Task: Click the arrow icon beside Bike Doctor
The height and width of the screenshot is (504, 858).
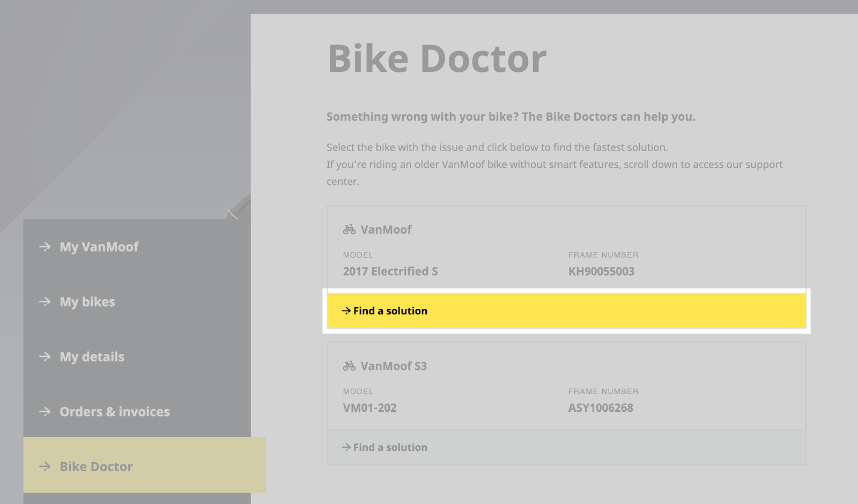Action: pos(45,466)
